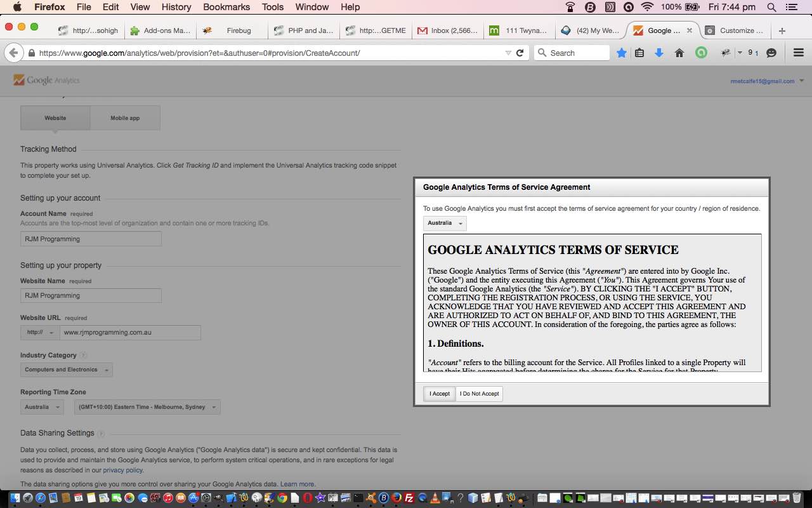Open iTunes from the Dock
This screenshot has height=508, width=812.
168,498
